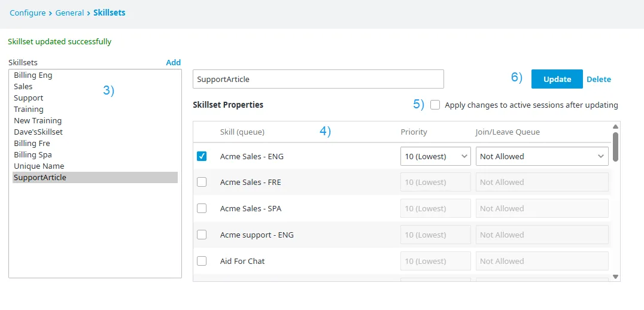
Task: Select Sales skillset in list
Action: 95,87
